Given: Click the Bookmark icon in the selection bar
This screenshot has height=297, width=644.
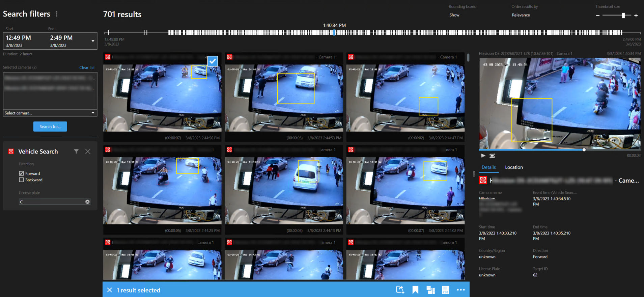Looking at the screenshot, I should pyautogui.click(x=415, y=290).
